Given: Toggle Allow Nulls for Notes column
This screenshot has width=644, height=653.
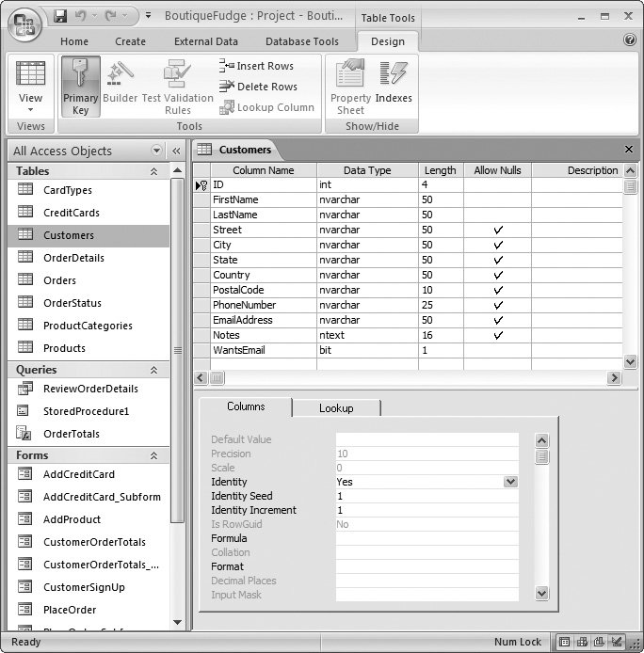Looking at the screenshot, I should pyautogui.click(x=497, y=335).
